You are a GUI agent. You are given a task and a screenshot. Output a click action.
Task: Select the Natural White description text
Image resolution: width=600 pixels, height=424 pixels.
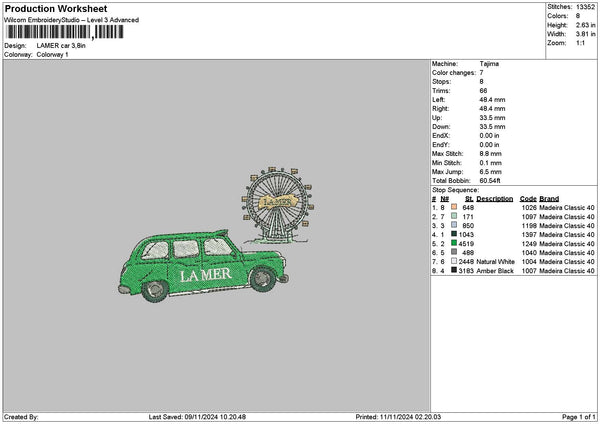[496, 262]
